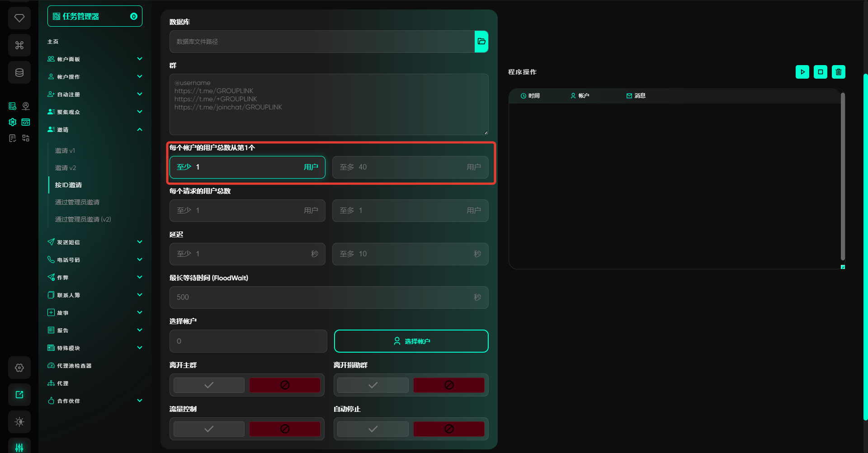Expand the 帐户面板 sidebar section
The height and width of the screenshot is (453, 868).
95,59
